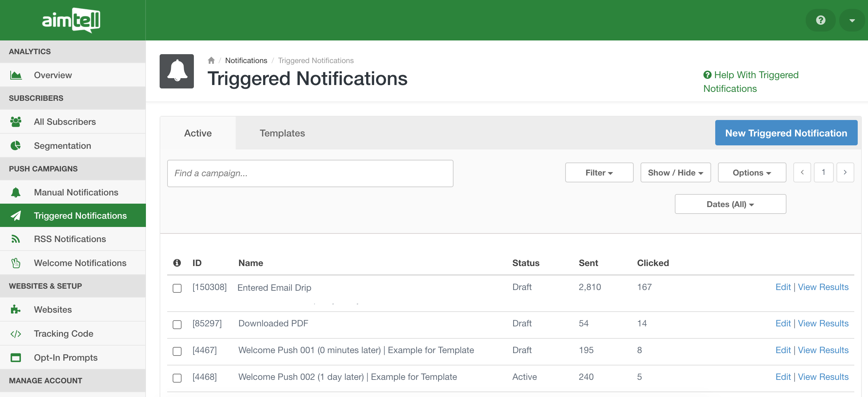Switch to the Templates tab

coord(282,133)
